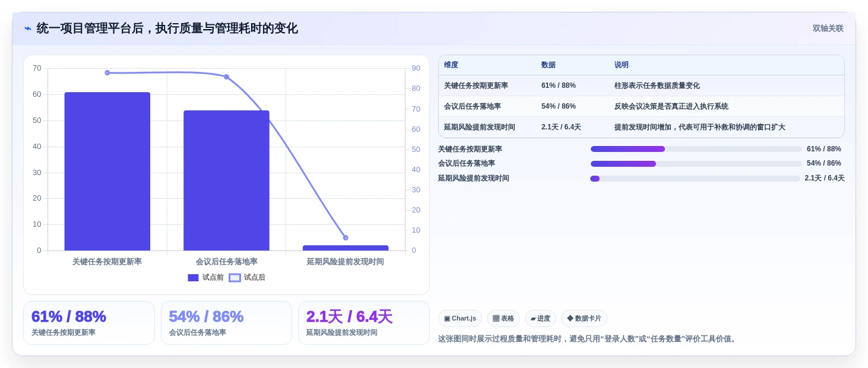Click the 关键任务按期更新率 progress bar
The height and width of the screenshot is (368, 868).
point(696,149)
